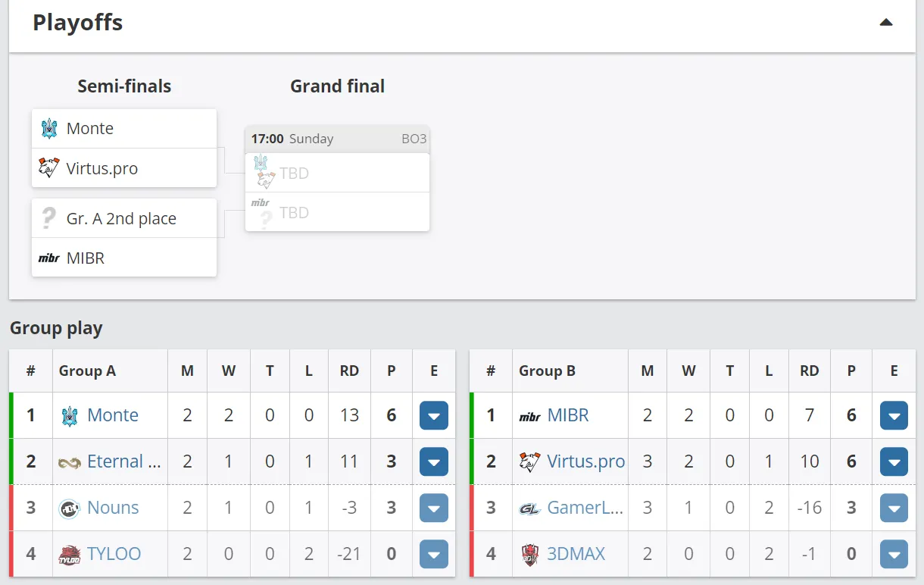The image size is (924, 585).
Task: Open the Grand final match scheduled 17:00 Sunday
Action: 337,179
